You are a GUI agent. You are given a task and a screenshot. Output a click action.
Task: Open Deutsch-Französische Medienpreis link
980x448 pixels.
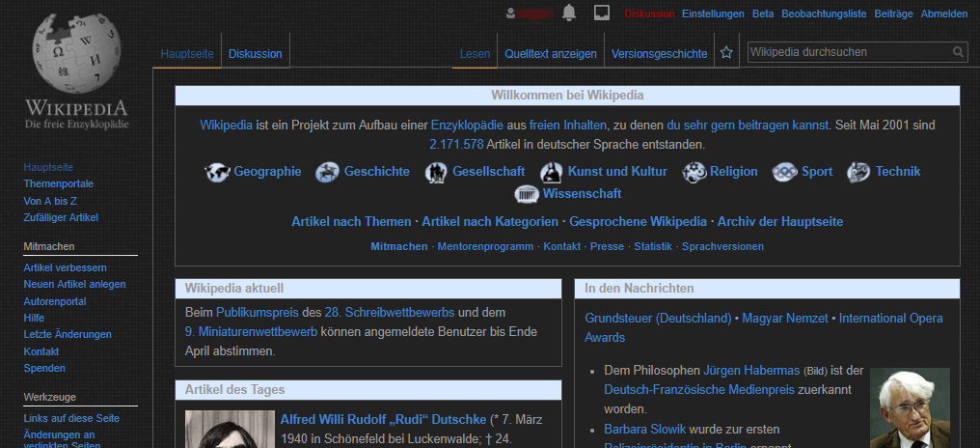[x=699, y=390]
